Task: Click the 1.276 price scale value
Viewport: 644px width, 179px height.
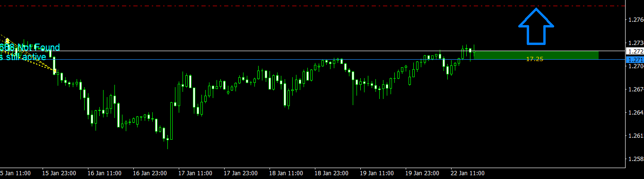Action: point(635,20)
